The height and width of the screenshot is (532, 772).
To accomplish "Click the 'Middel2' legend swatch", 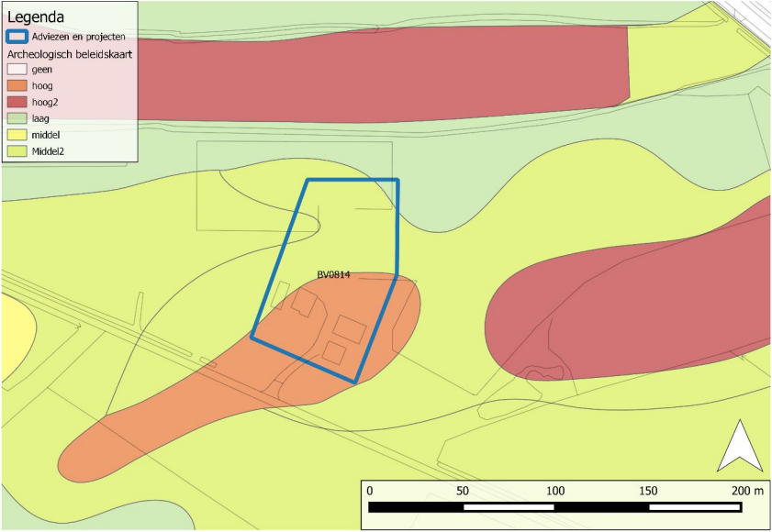I will 17,151.
